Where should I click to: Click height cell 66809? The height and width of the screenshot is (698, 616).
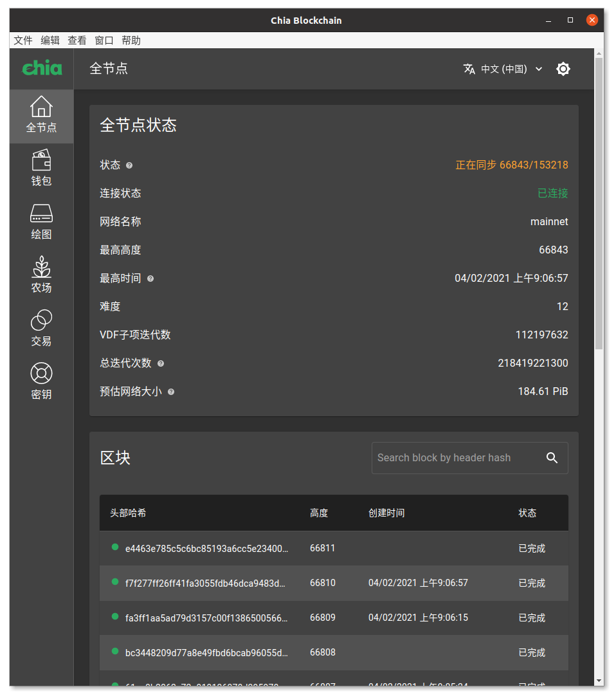point(323,618)
